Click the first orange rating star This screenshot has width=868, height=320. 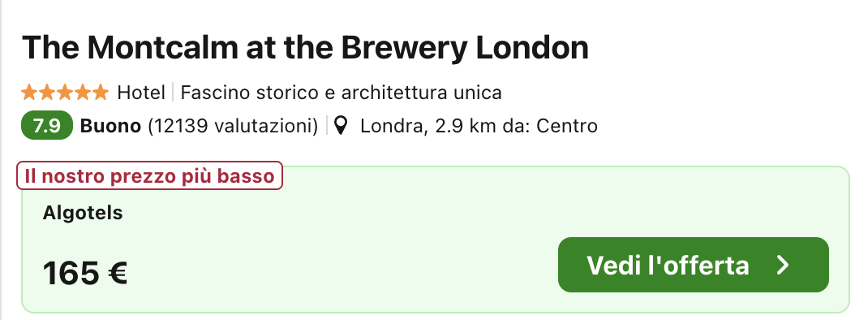click(29, 92)
